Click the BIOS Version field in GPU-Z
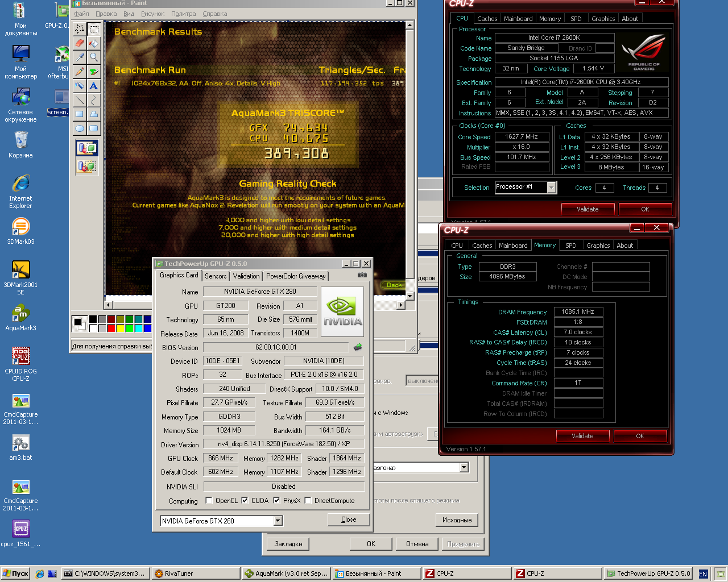The width and height of the screenshot is (728, 582). click(276, 347)
